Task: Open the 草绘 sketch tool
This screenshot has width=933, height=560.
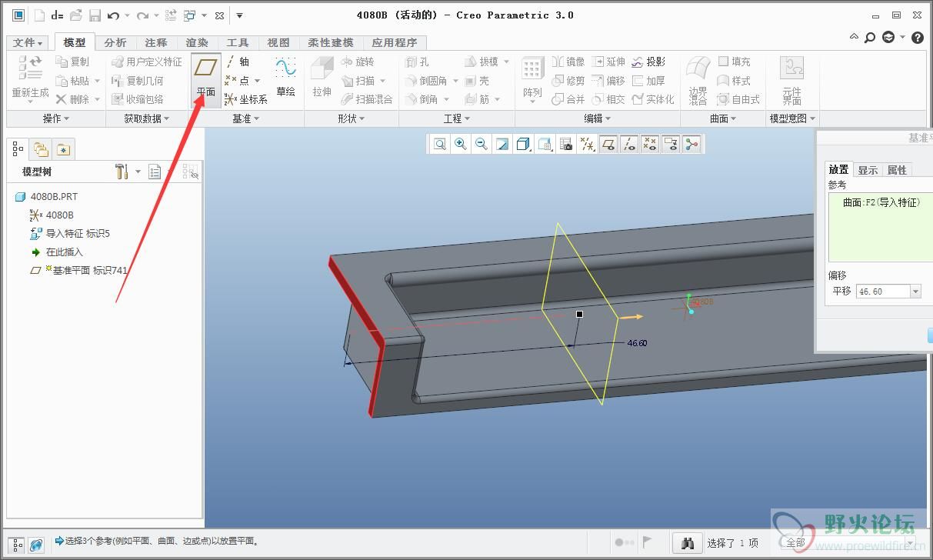Action: coord(285,78)
